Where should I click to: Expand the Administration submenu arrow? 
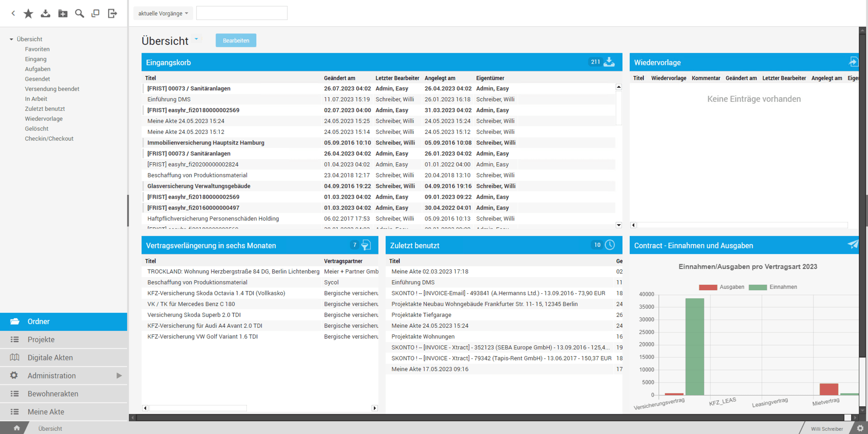[119, 376]
